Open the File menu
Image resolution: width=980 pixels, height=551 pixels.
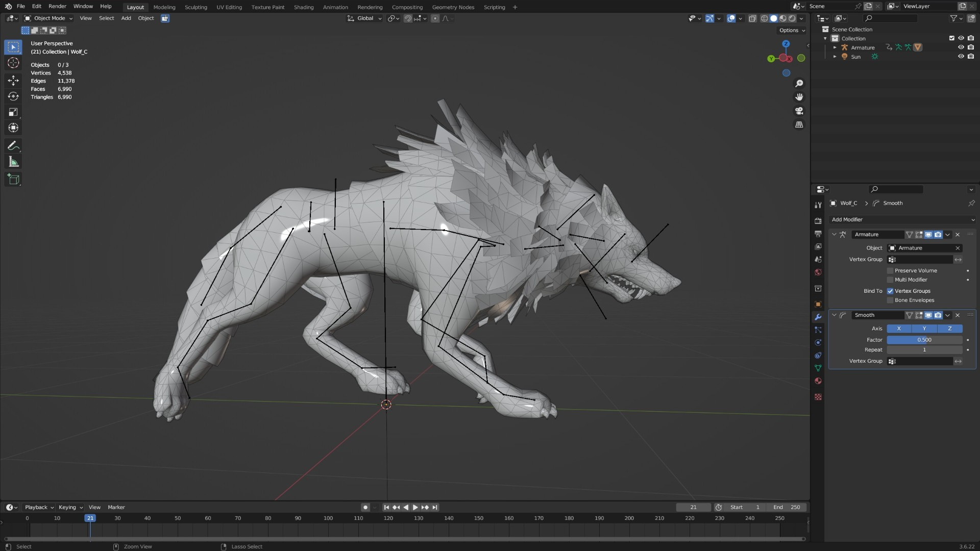(21, 7)
